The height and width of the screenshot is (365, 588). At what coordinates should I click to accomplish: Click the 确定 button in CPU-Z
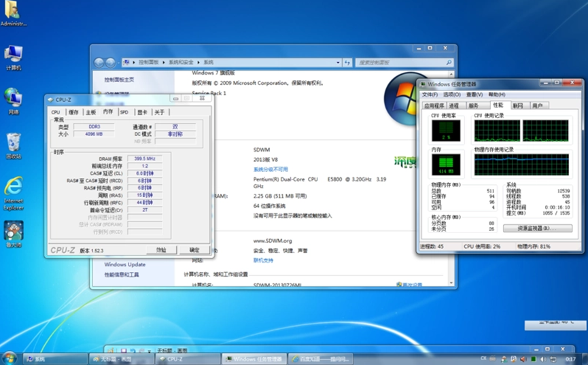[194, 250]
